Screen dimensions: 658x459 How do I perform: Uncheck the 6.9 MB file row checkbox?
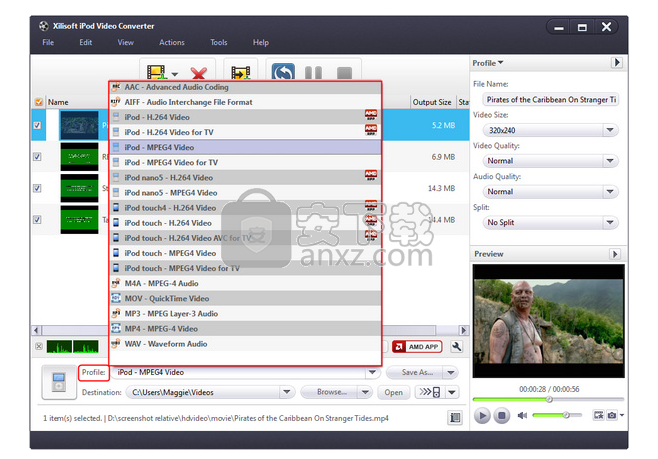(37, 156)
